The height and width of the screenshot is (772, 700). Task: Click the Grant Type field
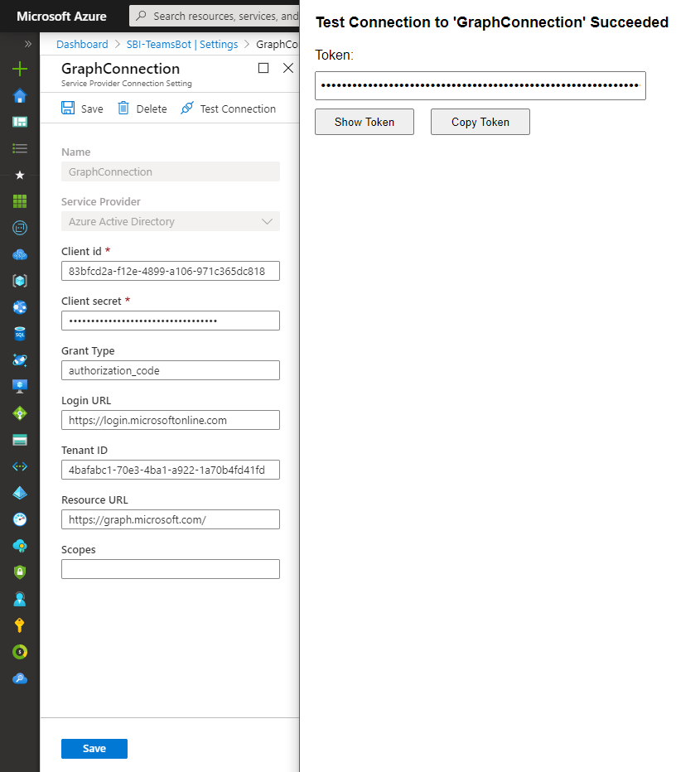tap(171, 370)
